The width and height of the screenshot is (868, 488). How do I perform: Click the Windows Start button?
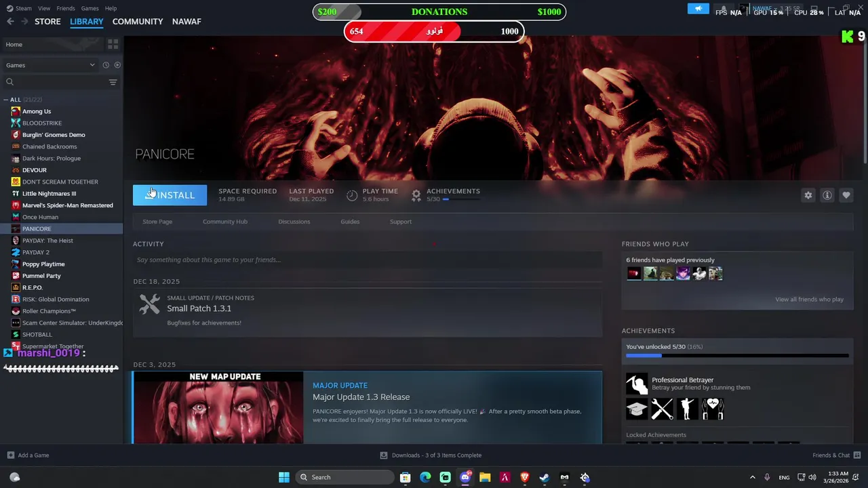click(x=284, y=477)
